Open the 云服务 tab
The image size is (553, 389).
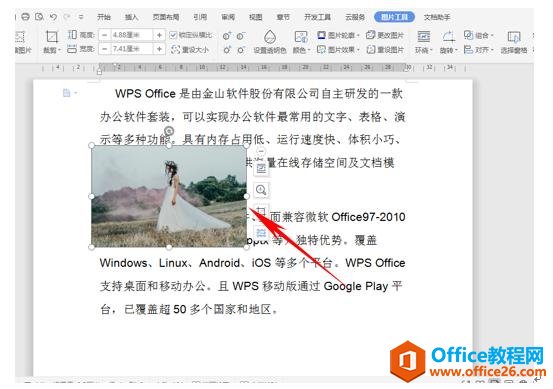click(354, 17)
